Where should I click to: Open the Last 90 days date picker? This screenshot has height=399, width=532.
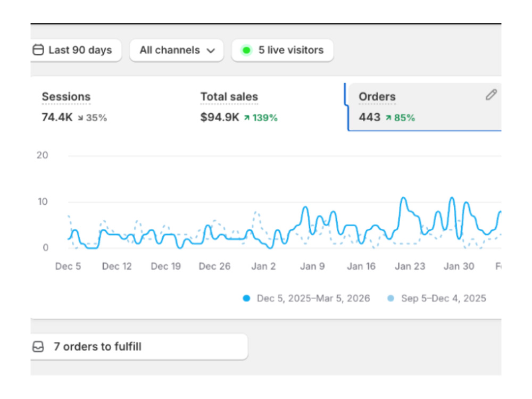[x=76, y=50]
